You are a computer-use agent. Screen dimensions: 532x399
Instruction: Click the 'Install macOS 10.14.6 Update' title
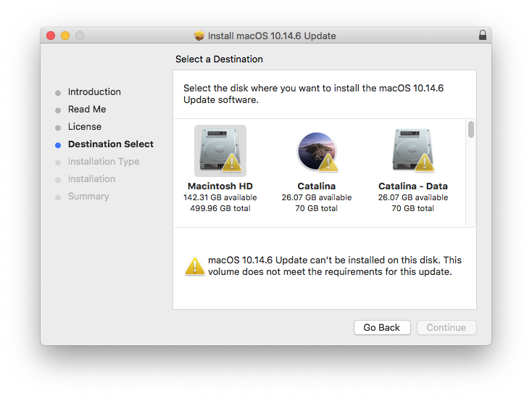tap(272, 36)
